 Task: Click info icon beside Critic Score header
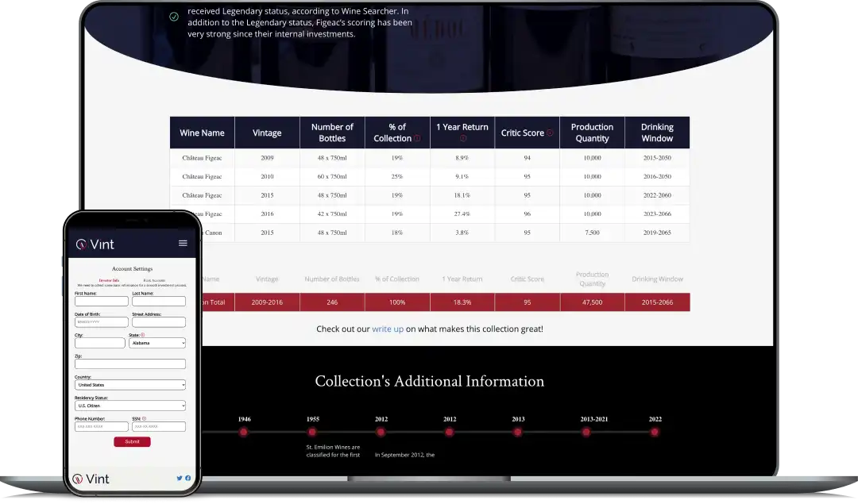[550, 133]
